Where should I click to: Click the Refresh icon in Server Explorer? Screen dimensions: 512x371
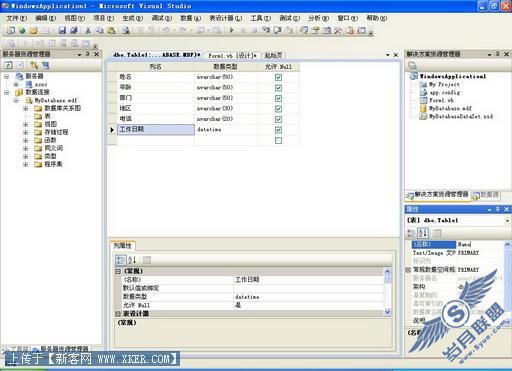[x=8, y=65]
